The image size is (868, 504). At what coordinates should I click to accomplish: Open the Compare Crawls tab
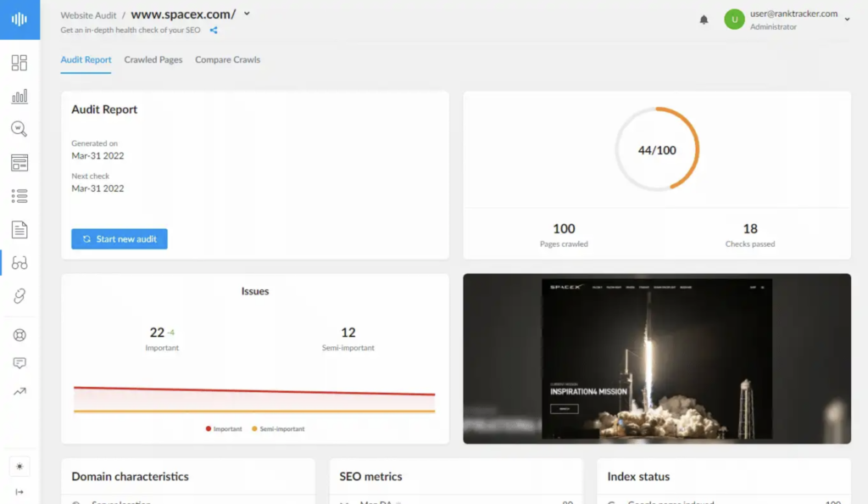pyautogui.click(x=227, y=59)
